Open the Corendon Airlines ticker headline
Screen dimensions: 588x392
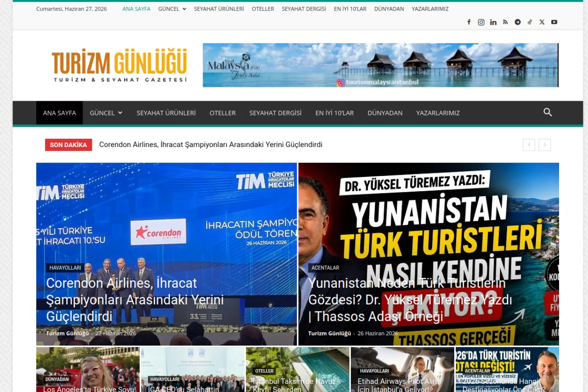pyautogui.click(x=211, y=145)
